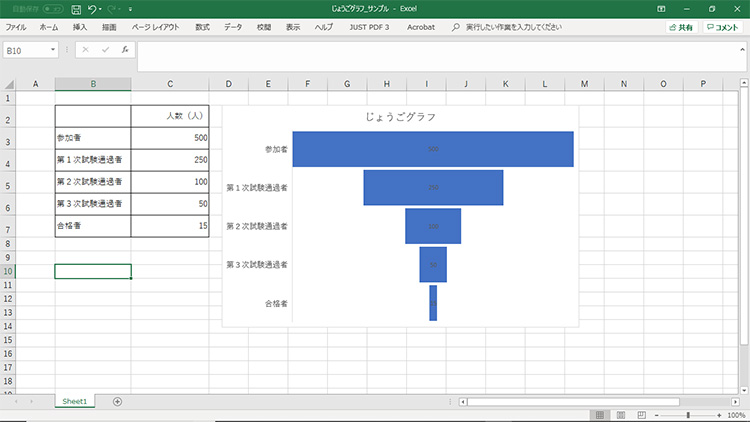Click the Insert Function fx icon
This screenshot has width=750, height=422.
(124, 49)
